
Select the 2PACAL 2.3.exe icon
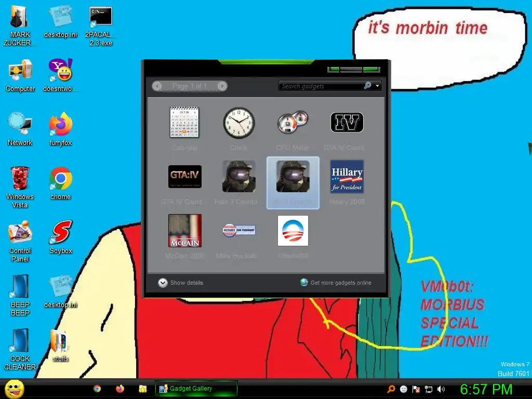[x=101, y=26]
